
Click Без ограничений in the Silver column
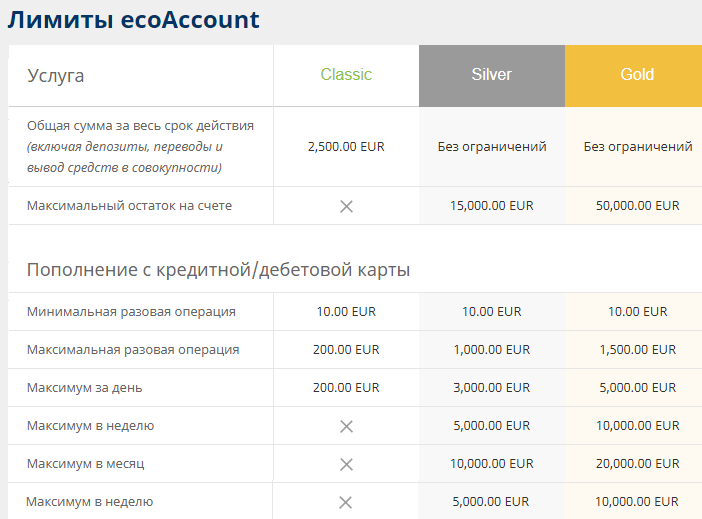tap(492, 146)
